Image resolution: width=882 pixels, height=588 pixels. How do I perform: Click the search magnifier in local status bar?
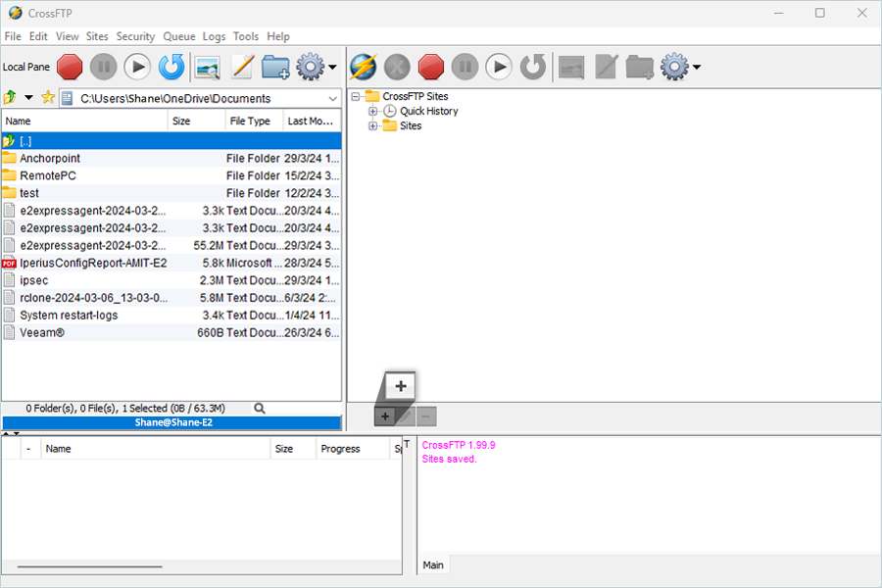[260, 409]
